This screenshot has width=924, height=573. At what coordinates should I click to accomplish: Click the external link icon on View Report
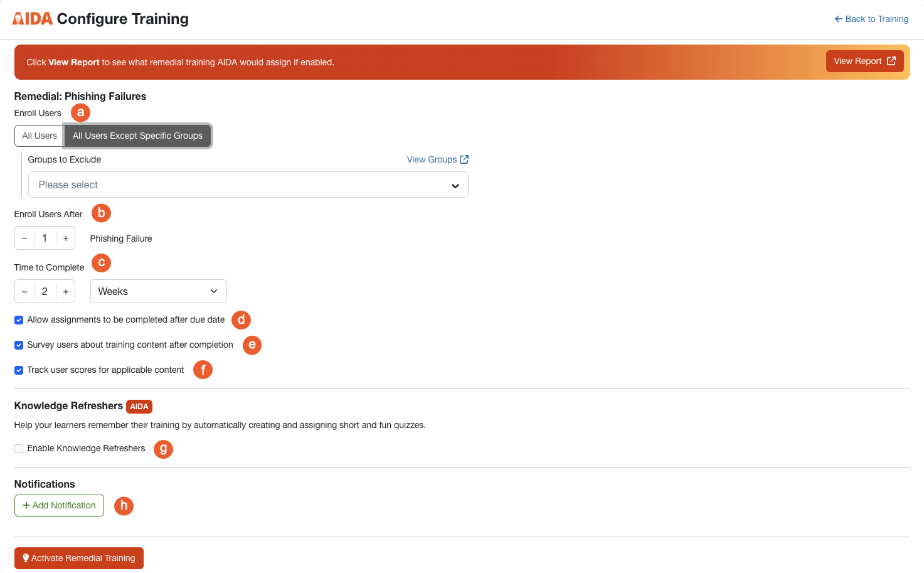pos(891,61)
